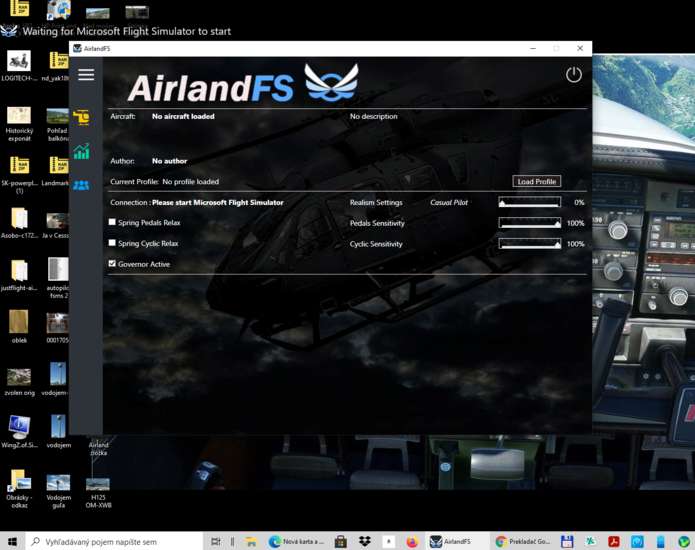Switch to Edge 'Nová karta' taskbar item
Image resolution: width=695 pixels, height=550 pixels.
click(x=297, y=542)
